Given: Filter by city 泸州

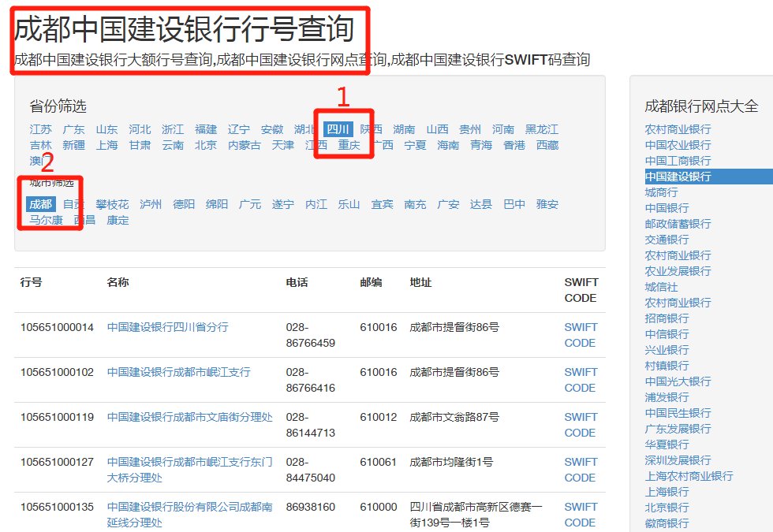Looking at the screenshot, I should tap(151, 204).
